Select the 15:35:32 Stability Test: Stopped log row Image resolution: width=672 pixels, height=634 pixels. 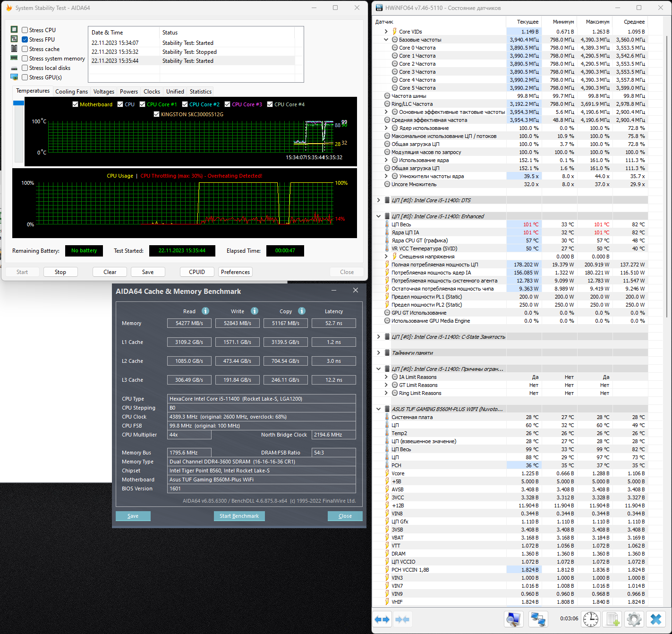192,52
